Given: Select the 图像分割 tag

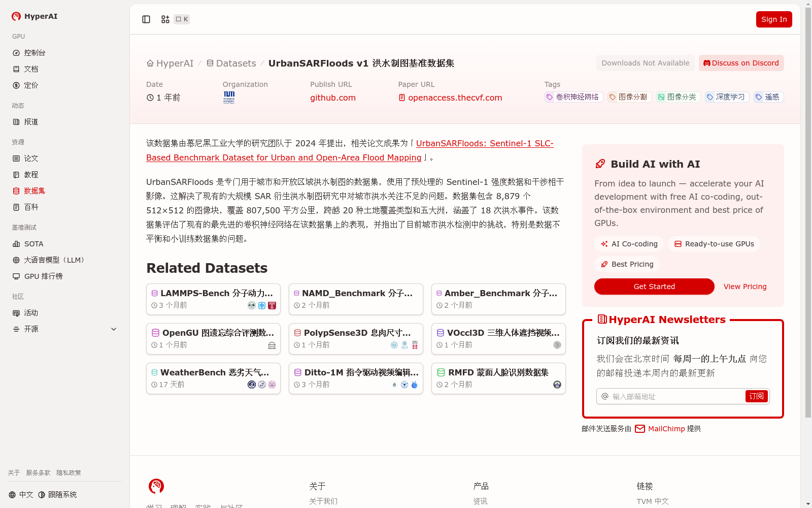Looking at the screenshot, I should (x=629, y=97).
